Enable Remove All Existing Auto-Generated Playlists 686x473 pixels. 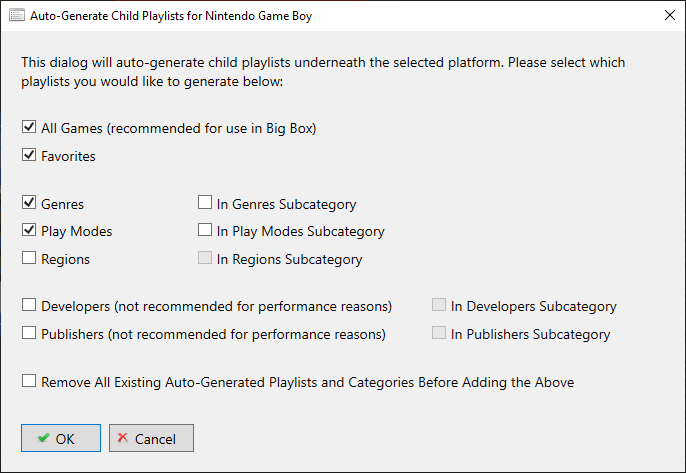tap(29, 381)
